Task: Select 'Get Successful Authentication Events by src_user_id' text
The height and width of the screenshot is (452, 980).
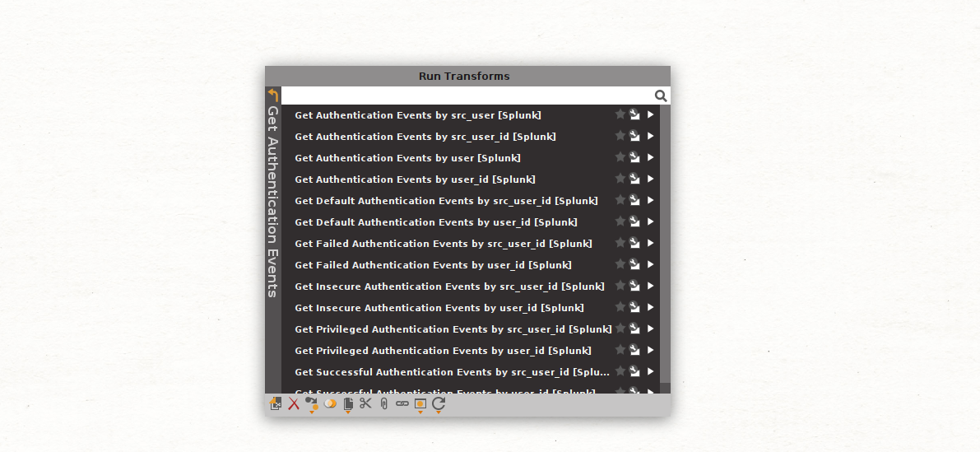Action: (x=432, y=372)
